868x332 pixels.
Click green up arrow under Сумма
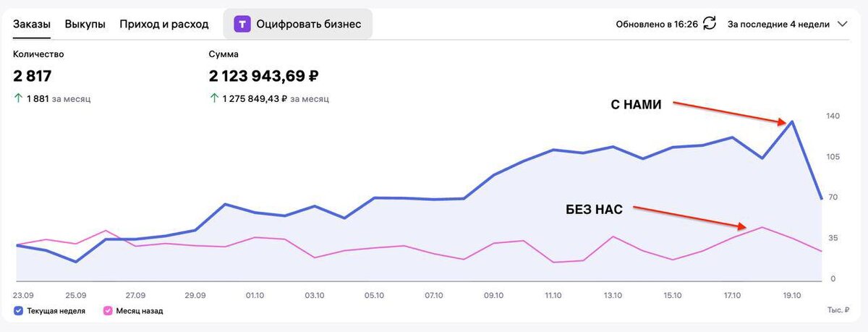[x=213, y=98]
